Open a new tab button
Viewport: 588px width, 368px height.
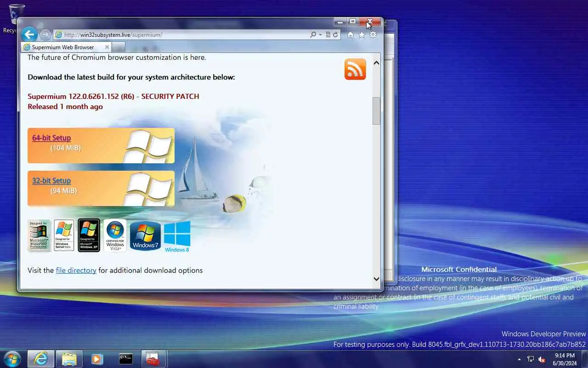pyautogui.click(x=119, y=47)
